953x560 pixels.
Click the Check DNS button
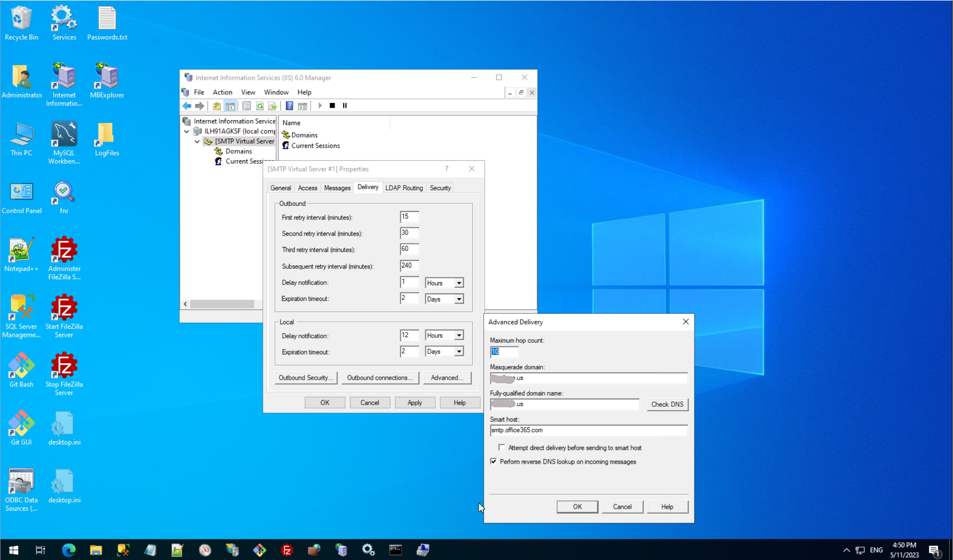coord(667,404)
